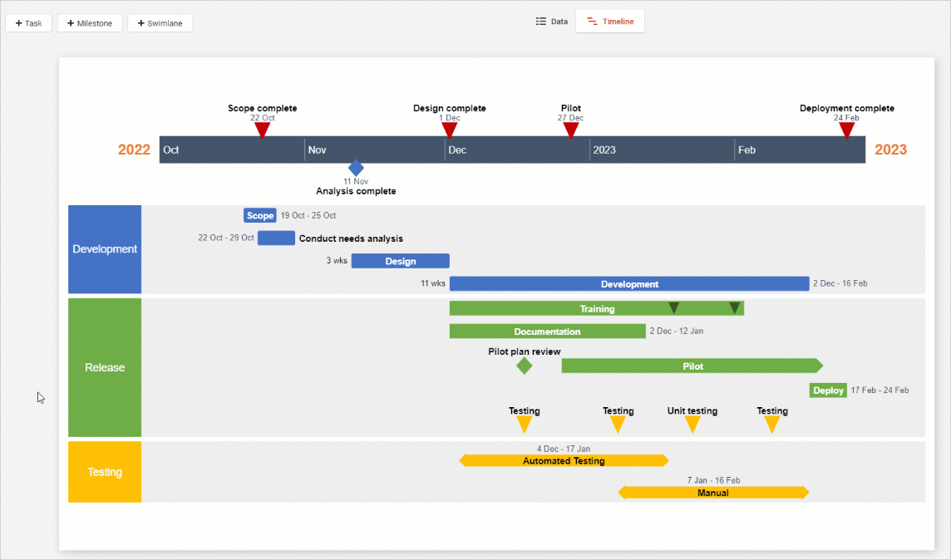Click the Automated Testing bar
Viewport: 951px width, 560px height.
564,460
